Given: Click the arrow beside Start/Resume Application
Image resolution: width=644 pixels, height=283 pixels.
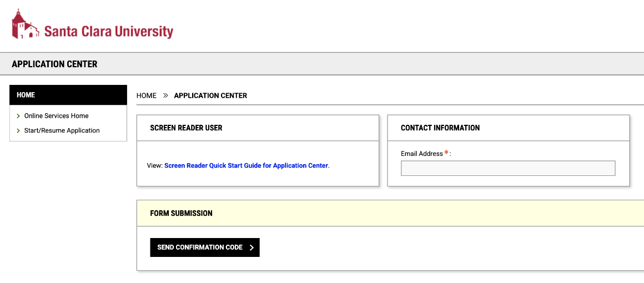Looking at the screenshot, I should click(18, 130).
